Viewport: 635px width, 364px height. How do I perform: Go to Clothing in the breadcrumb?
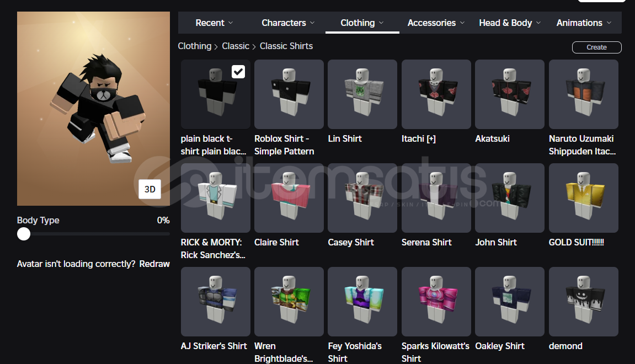(195, 46)
